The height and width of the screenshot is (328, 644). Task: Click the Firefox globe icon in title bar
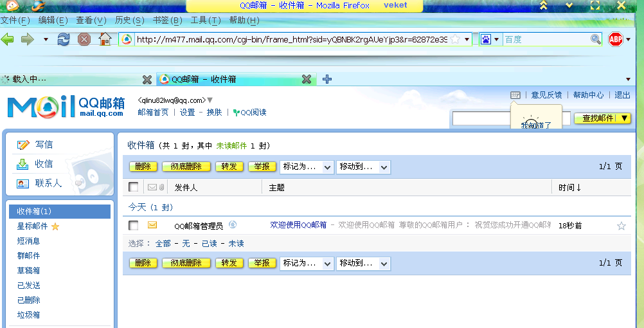tap(37, 5)
